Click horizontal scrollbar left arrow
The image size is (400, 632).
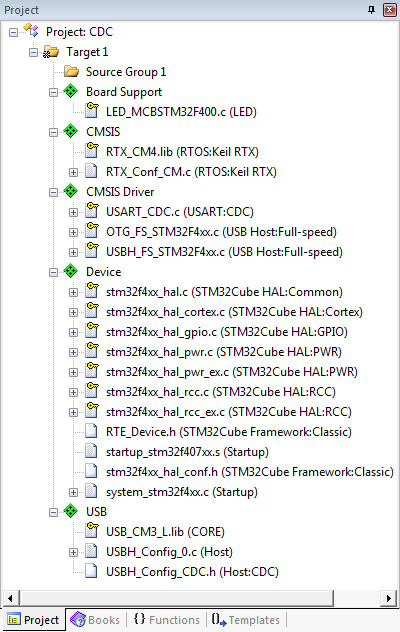10,598
